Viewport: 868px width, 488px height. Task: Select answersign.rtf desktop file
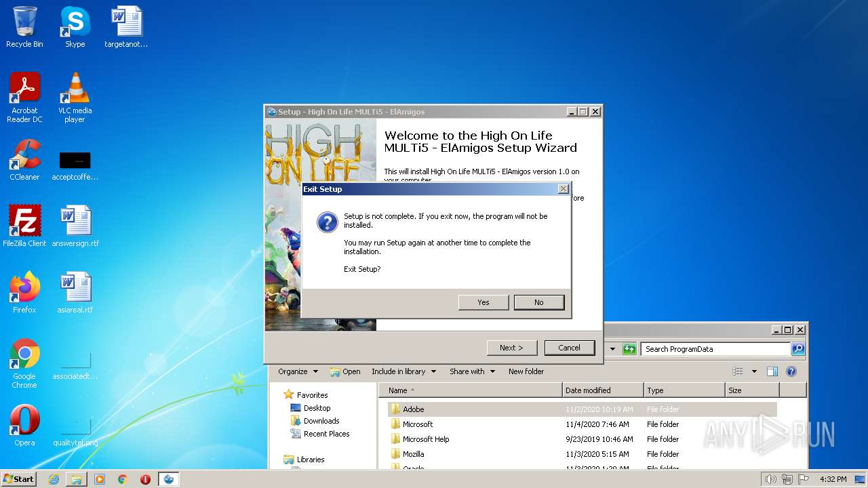click(75, 226)
